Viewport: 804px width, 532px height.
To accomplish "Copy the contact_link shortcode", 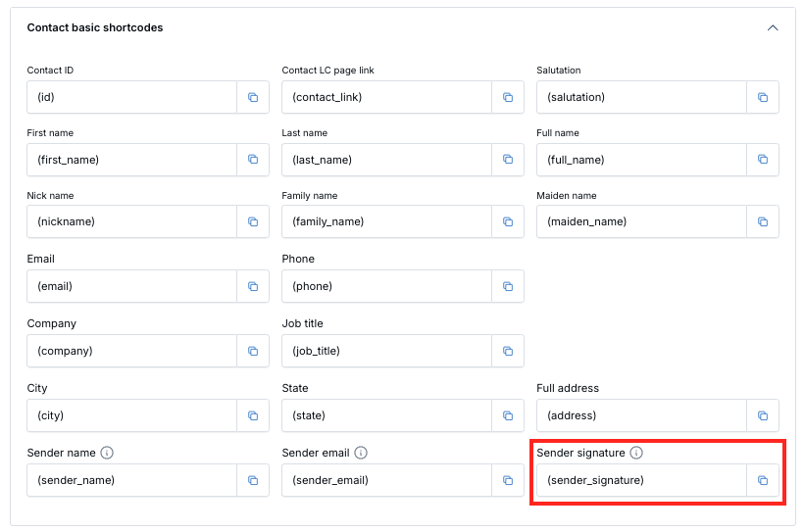I will (507, 97).
